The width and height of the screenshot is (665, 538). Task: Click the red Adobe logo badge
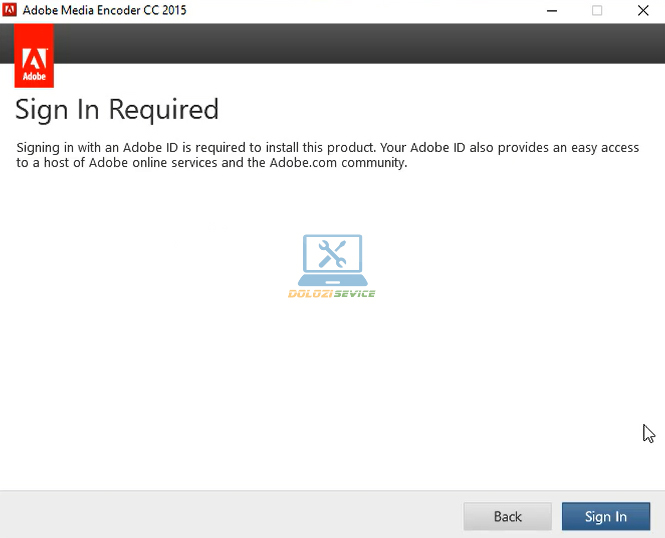pyautogui.click(x=35, y=56)
